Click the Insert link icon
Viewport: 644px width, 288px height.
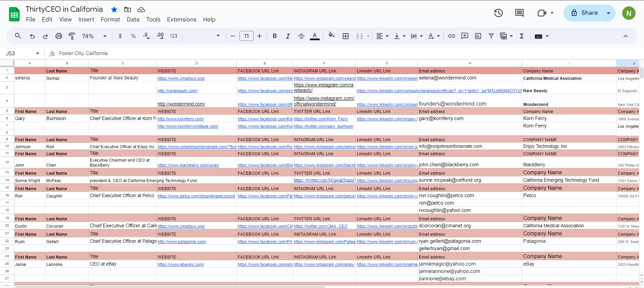451,36
